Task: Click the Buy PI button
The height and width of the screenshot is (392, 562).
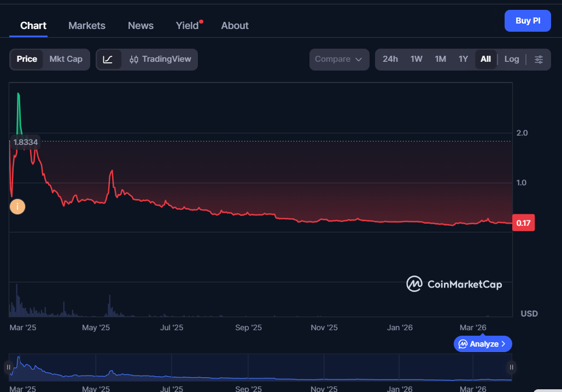Action: pyautogui.click(x=527, y=20)
